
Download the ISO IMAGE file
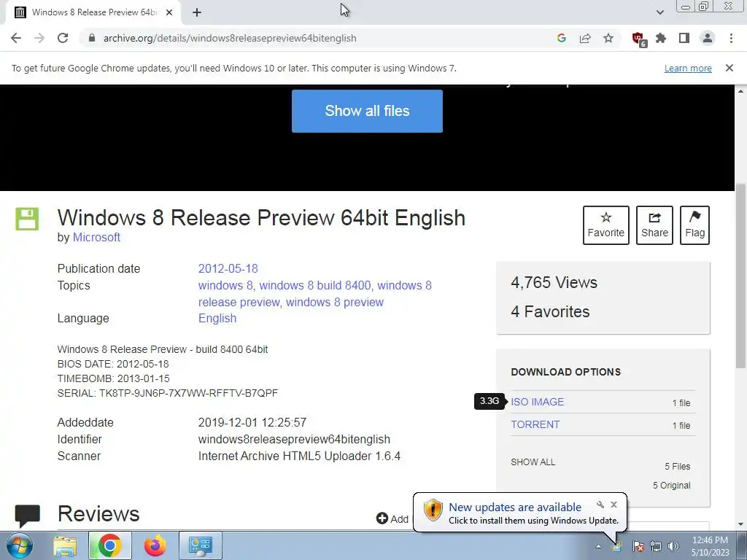(537, 402)
